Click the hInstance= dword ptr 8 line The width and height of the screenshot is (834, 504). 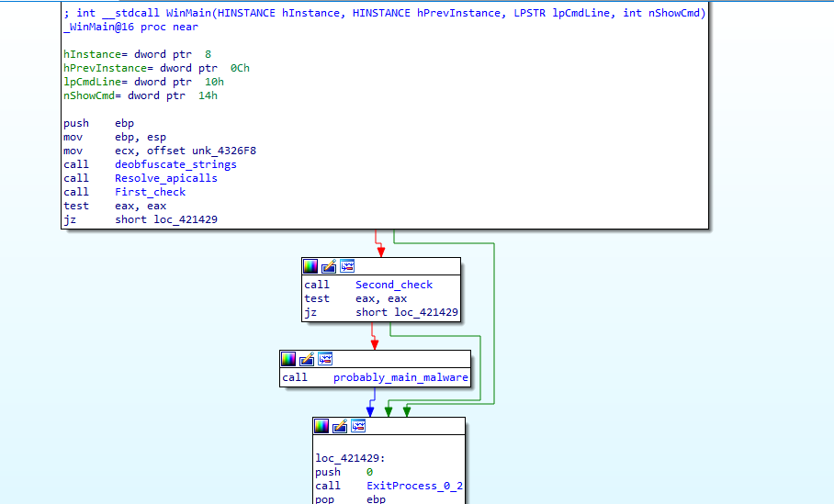pyautogui.click(x=137, y=54)
